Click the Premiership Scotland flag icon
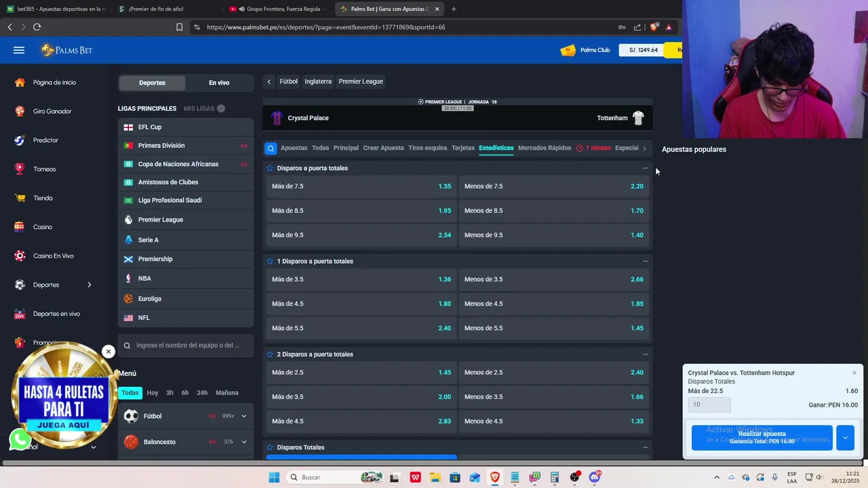868x488 pixels. pos(128,259)
